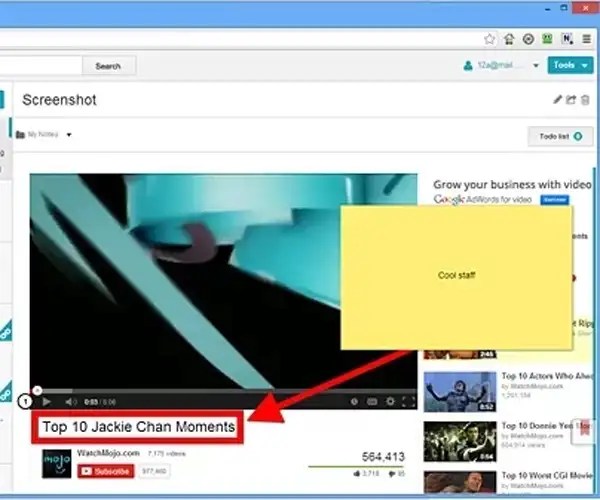Toggle the video captions icon

372,402
